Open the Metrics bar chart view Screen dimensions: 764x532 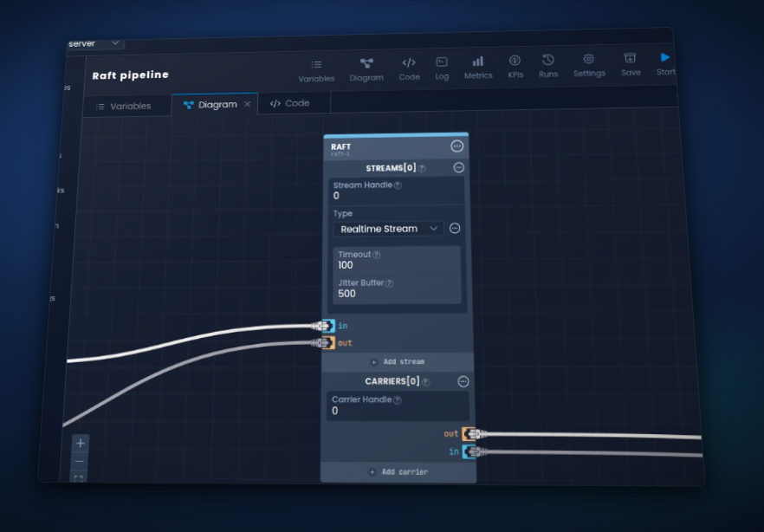click(478, 67)
